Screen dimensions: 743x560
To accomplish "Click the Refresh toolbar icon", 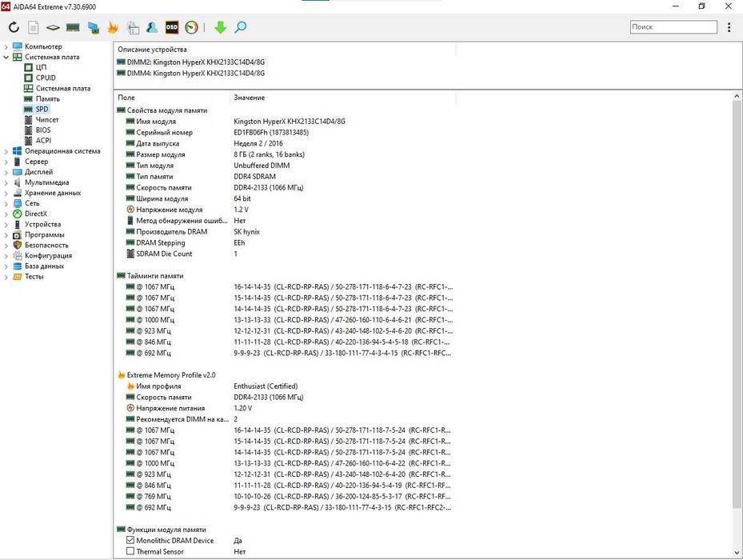I will coord(14,27).
